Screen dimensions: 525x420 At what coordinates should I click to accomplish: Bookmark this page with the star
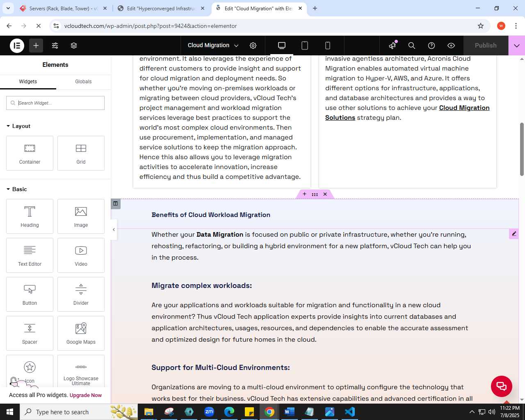[481, 26]
